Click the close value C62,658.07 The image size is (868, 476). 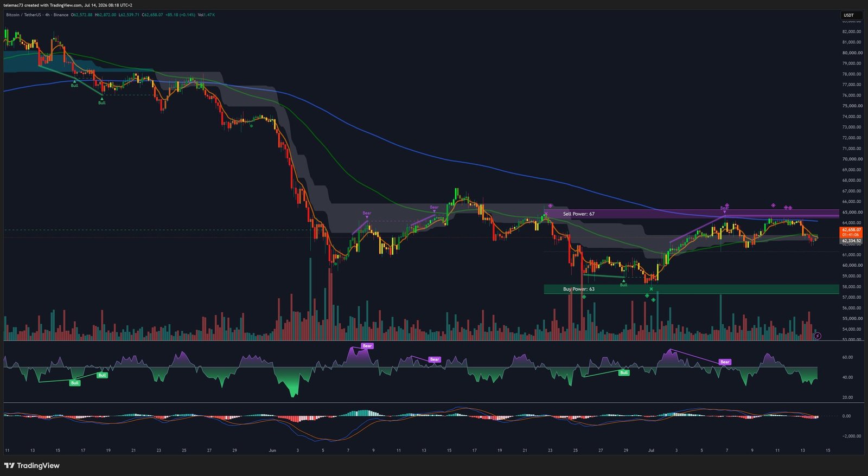point(152,15)
